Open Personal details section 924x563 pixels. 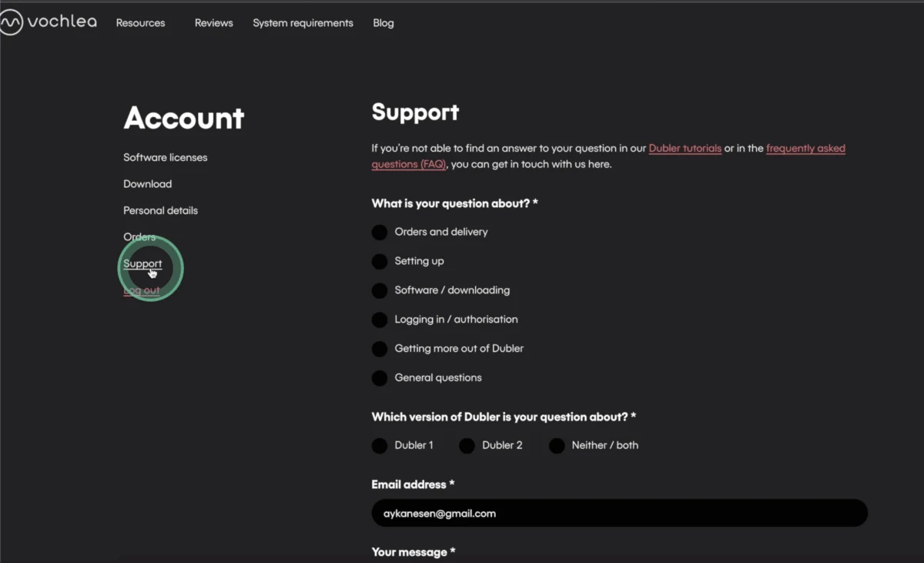tap(160, 210)
